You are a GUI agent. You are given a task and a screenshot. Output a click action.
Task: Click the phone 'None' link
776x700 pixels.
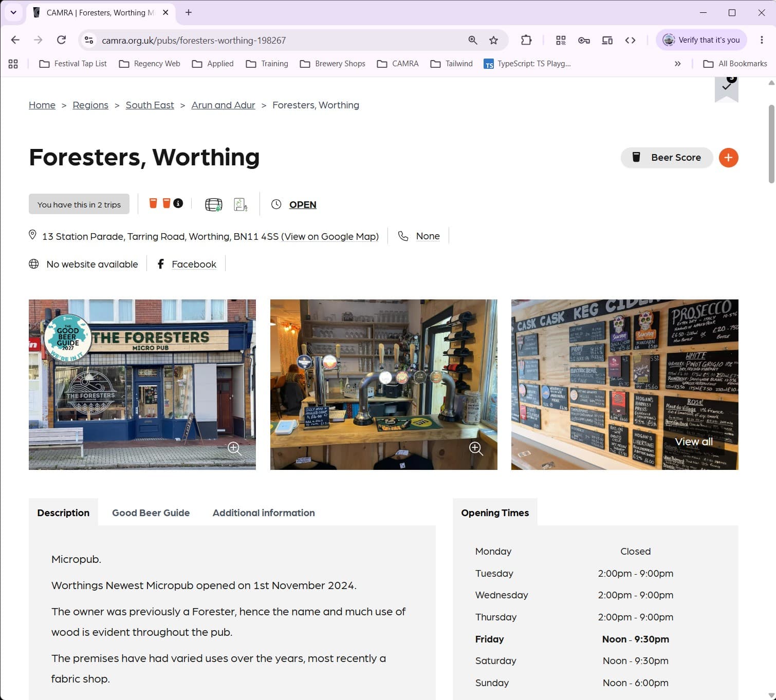[x=428, y=236]
